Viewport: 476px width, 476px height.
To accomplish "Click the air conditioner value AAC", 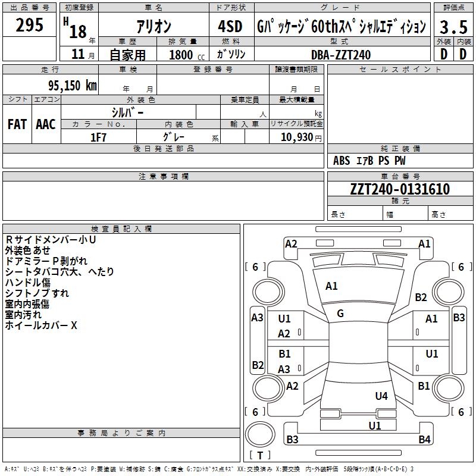I will click(46, 124).
